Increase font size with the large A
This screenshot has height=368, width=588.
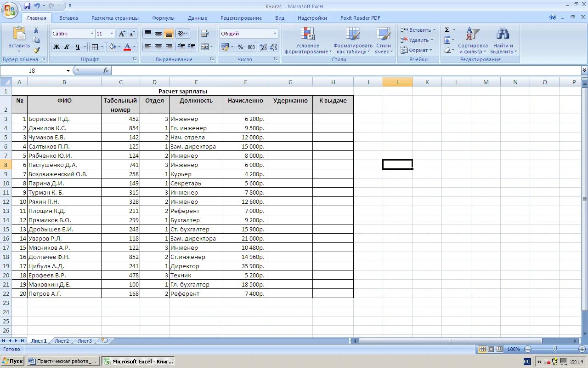click(122, 34)
